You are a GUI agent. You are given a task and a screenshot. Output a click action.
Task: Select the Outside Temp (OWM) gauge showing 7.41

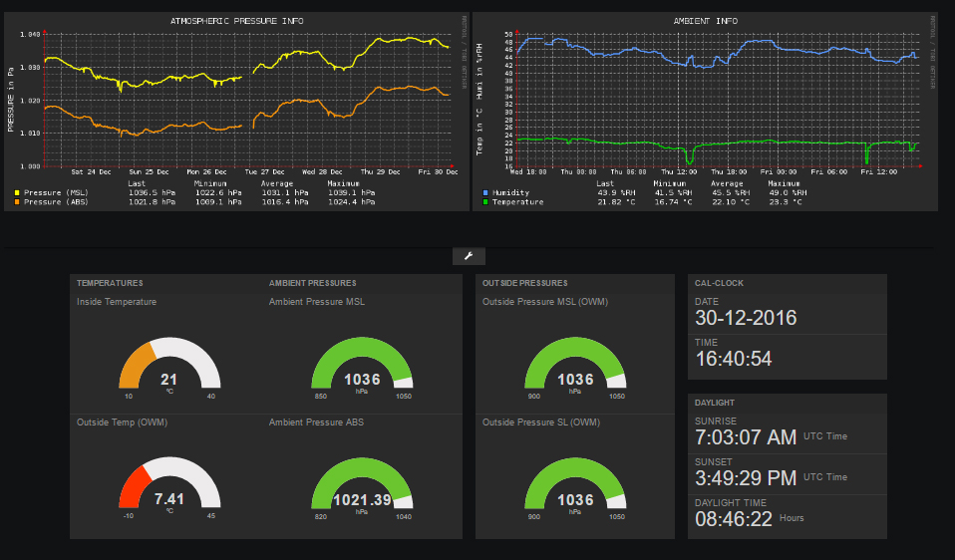pyautogui.click(x=169, y=487)
